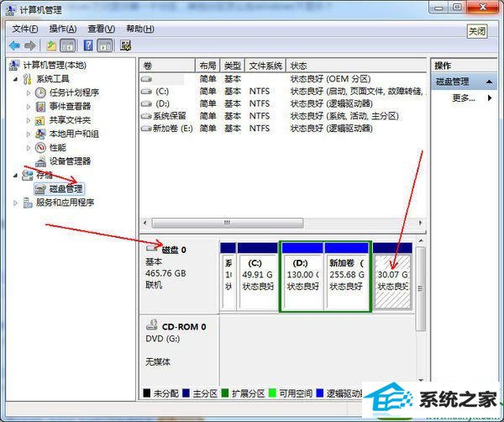The height and width of the screenshot is (422, 504).
Task: Click the status text in the (C:) volume row
Action: click(x=359, y=92)
